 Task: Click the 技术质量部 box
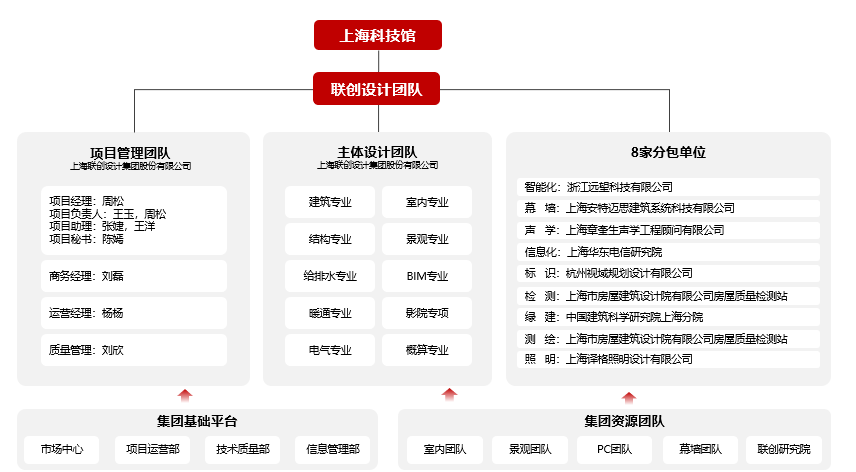tap(242, 450)
